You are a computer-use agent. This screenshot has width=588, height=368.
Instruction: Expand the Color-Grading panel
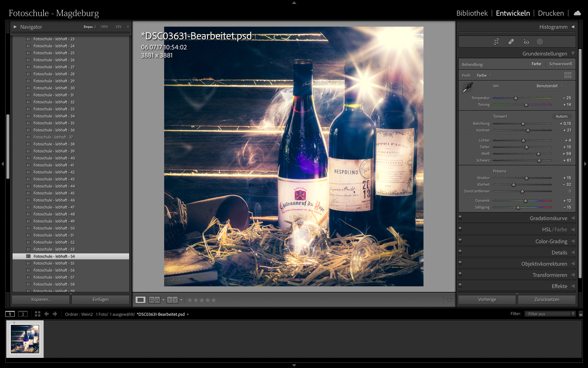(573, 241)
